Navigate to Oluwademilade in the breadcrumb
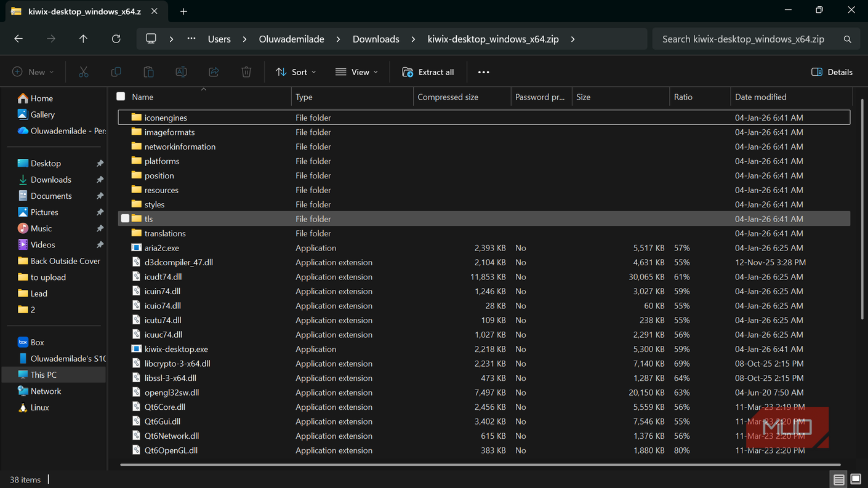Image resolution: width=868 pixels, height=488 pixels. 292,39
